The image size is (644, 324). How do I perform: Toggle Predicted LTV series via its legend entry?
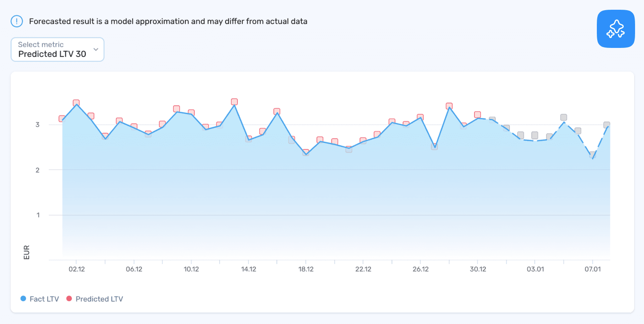[x=95, y=298]
